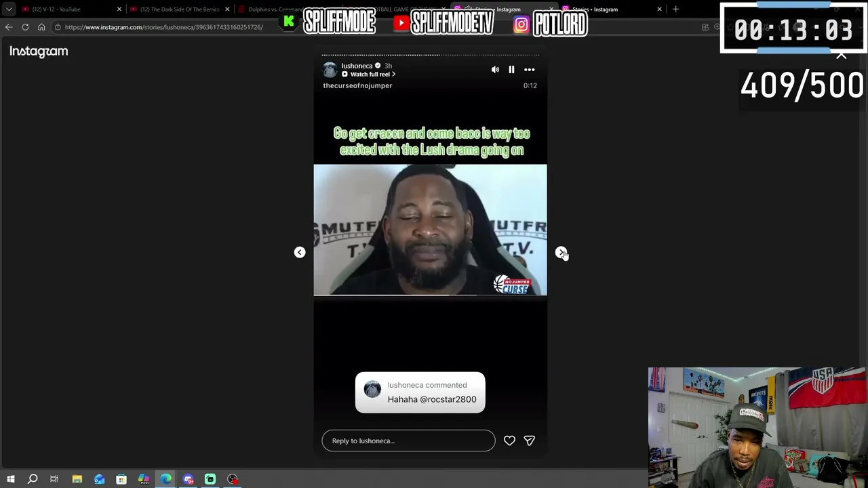Open the Windows Start menu
This screenshot has width=868, height=488.
tap(11, 479)
